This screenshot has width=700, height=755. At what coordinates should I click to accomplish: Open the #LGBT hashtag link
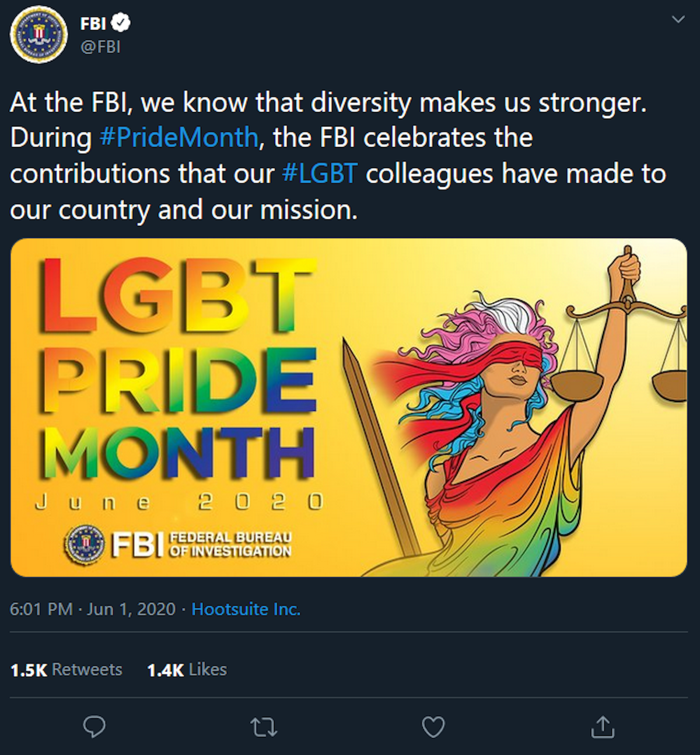coord(319,174)
